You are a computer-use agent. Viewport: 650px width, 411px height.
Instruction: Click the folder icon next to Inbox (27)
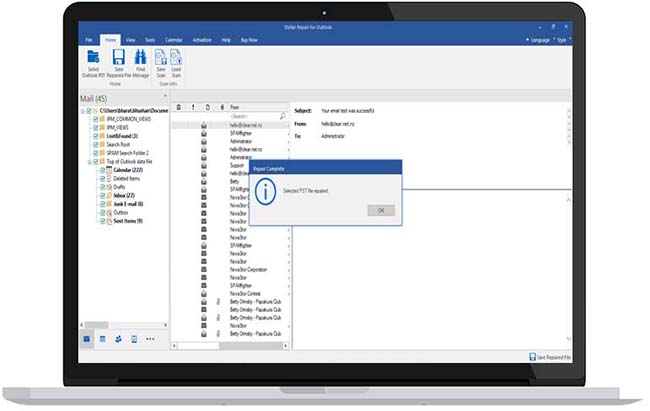tap(109, 195)
